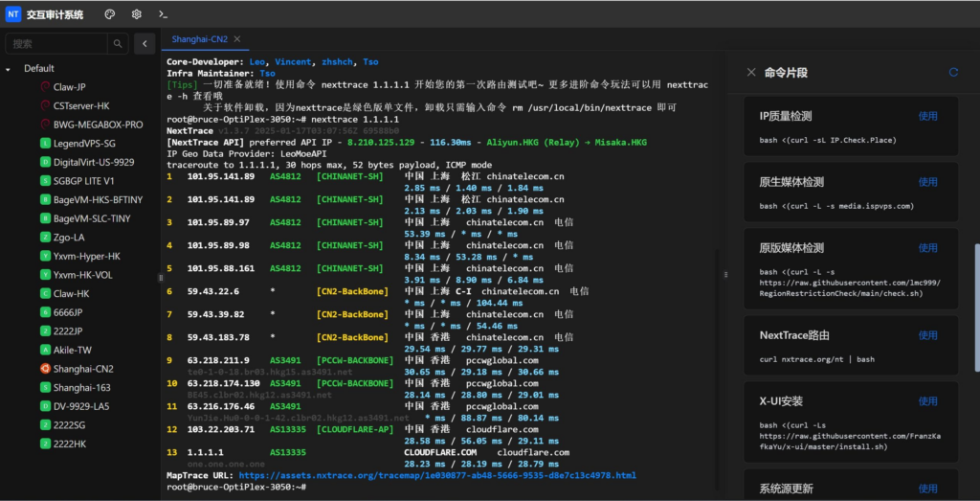980x501 pixels.
Task: Focus the 搜索 host search field
Action: click(x=57, y=44)
